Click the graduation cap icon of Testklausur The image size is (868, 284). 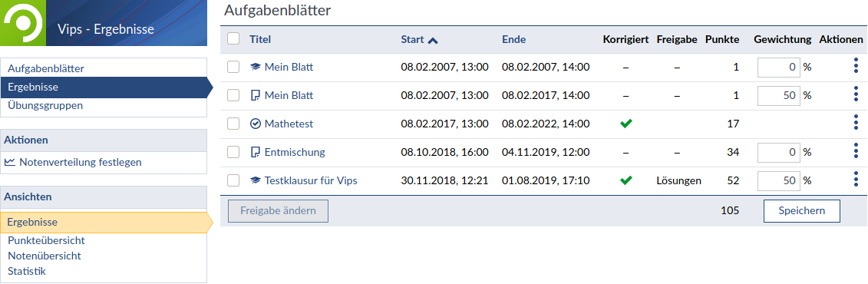coord(255,180)
